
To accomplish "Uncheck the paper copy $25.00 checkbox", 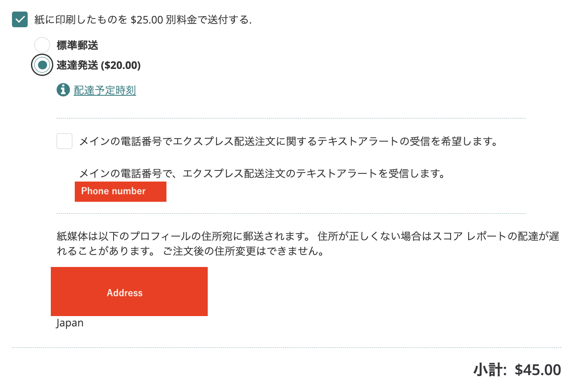I will (x=20, y=19).
